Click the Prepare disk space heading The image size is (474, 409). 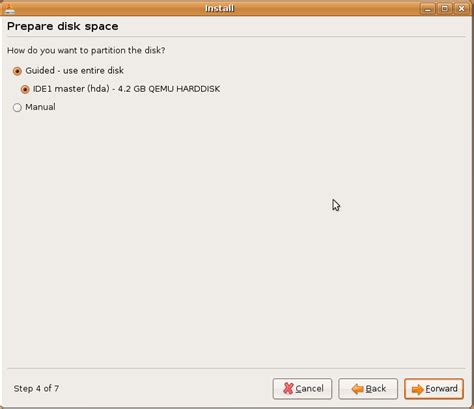pos(63,26)
